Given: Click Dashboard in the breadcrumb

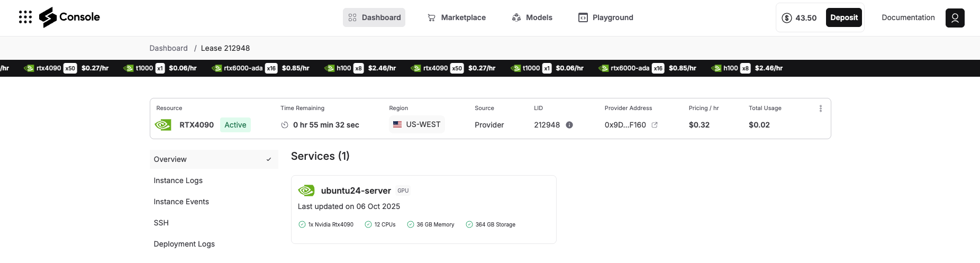Looking at the screenshot, I should (x=168, y=48).
